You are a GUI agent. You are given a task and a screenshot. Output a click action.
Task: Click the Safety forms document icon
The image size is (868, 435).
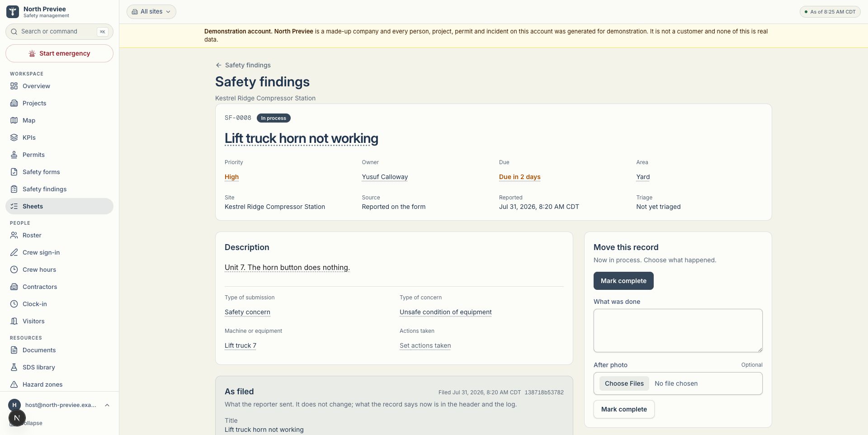tap(14, 172)
